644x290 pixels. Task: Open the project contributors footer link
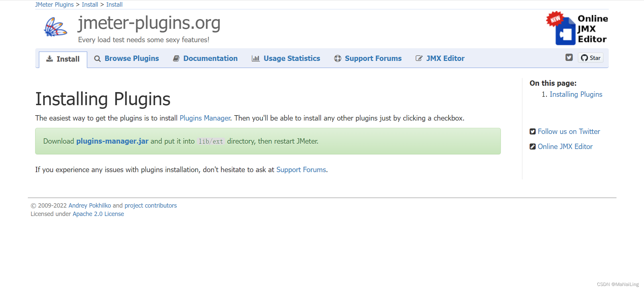click(x=151, y=206)
